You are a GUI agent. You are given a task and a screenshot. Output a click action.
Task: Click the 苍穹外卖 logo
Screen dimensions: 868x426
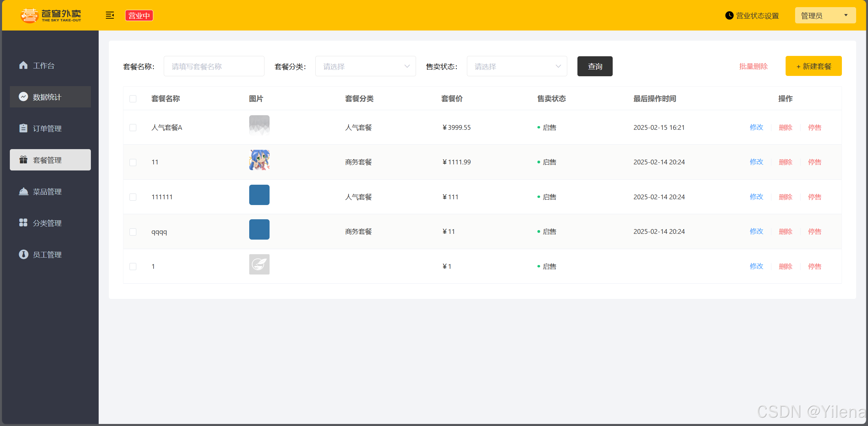pos(51,15)
